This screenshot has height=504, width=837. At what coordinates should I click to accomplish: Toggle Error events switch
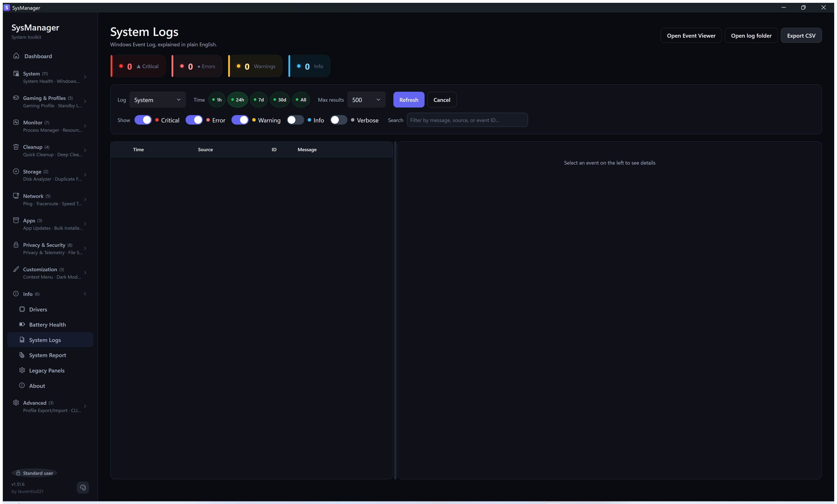click(x=194, y=120)
